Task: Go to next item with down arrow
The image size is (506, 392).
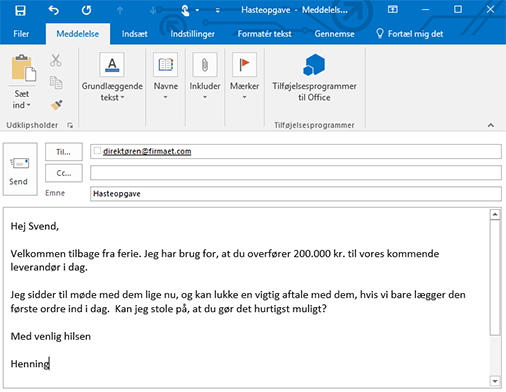Action: click(x=153, y=10)
